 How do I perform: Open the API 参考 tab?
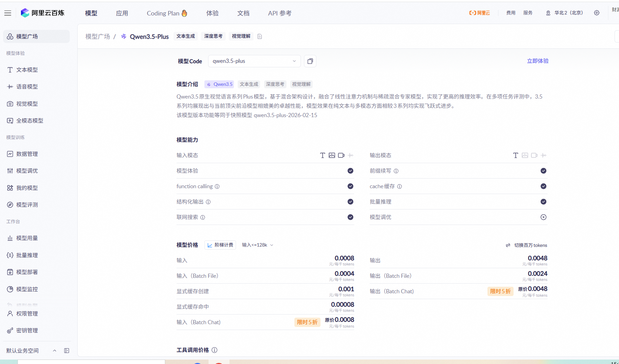280,13
